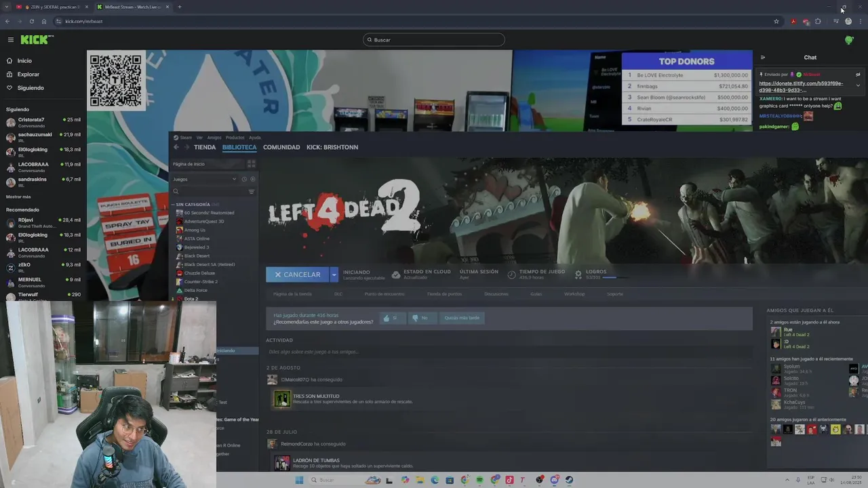Click the Ladrón de Tumbas achievement icon
This screenshot has width=868, height=488.
tap(281, 463)
